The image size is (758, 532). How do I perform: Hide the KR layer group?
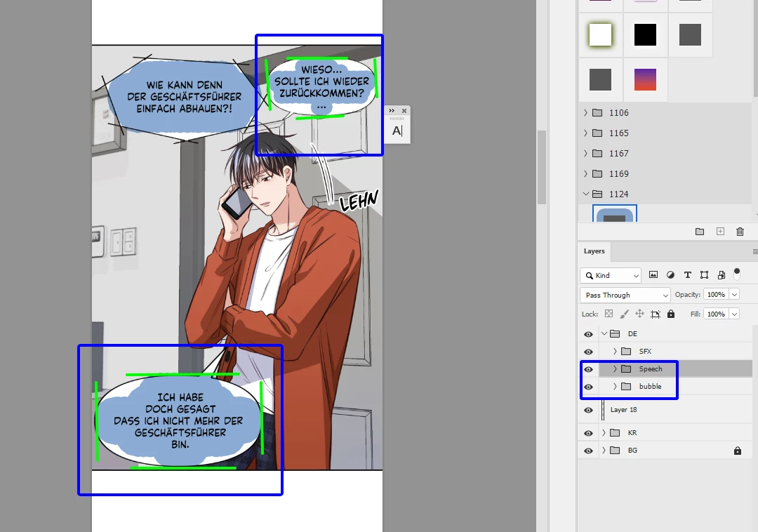pos(588,433)
